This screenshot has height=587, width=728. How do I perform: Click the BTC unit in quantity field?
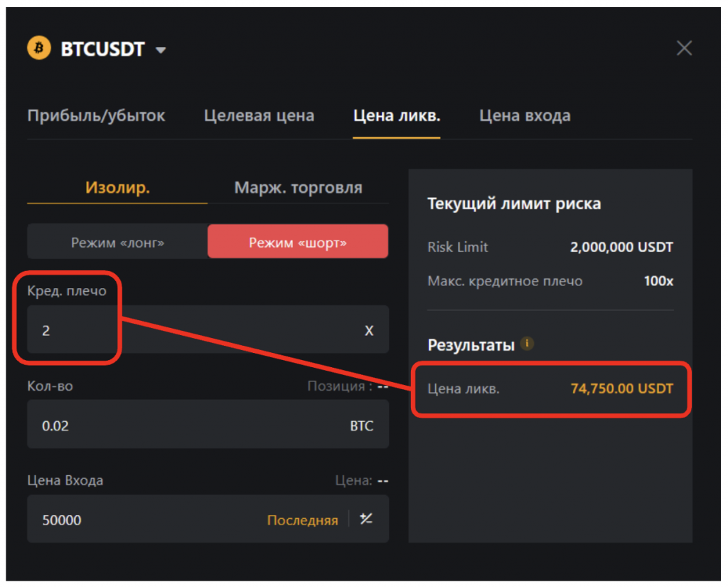tap(362, 425)
